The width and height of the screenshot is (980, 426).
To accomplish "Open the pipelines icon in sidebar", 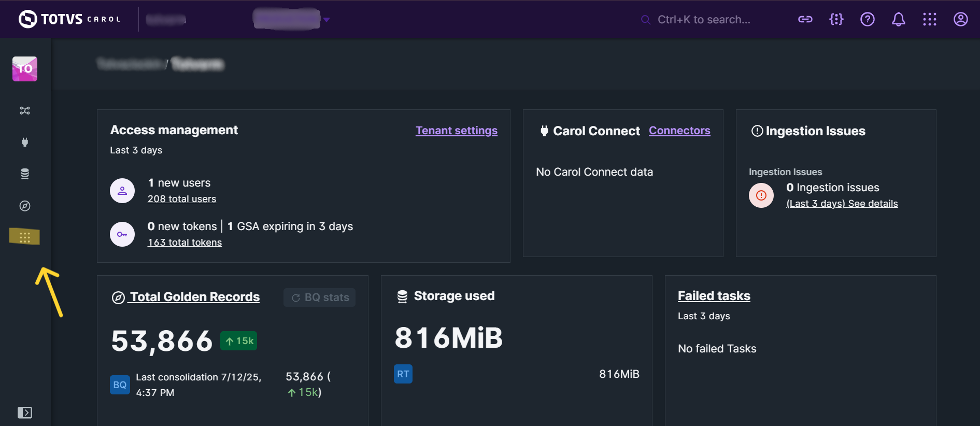I will point(25,110).
